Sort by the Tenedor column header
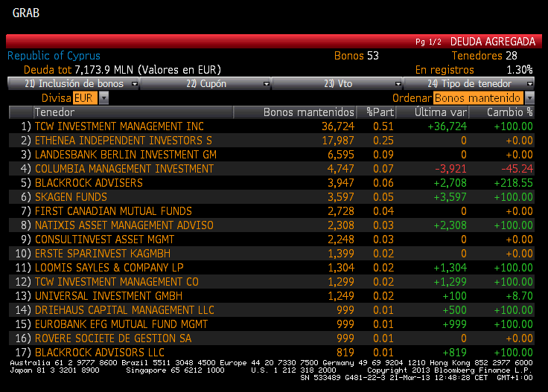The height and width of the screenshot is (392, 548). pyautogui.click(x=133, y=112)
